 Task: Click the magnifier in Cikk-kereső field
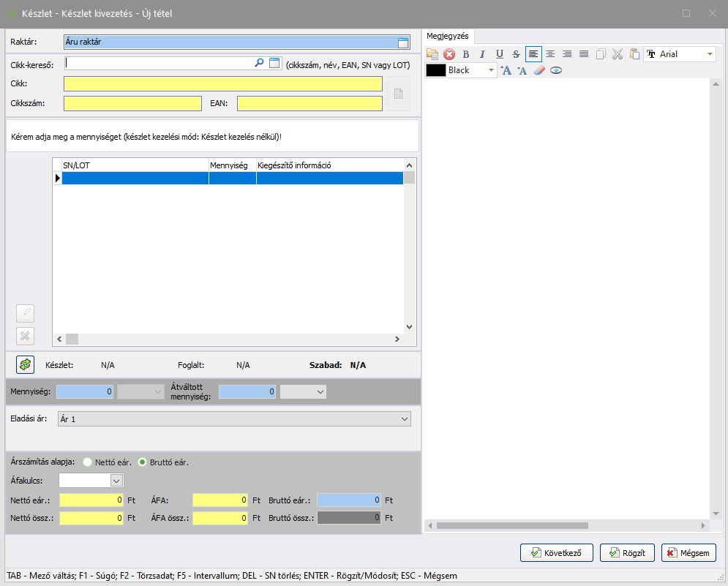tap(259, 64)
